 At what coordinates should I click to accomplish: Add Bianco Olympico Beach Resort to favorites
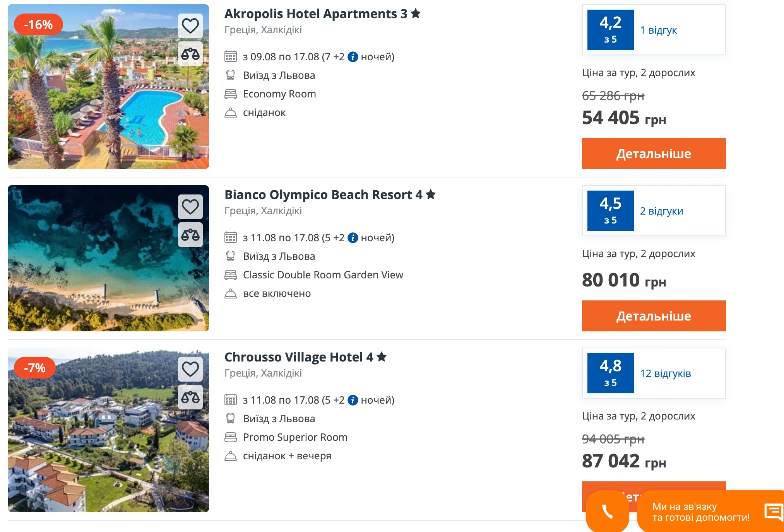tap(190, 207)
